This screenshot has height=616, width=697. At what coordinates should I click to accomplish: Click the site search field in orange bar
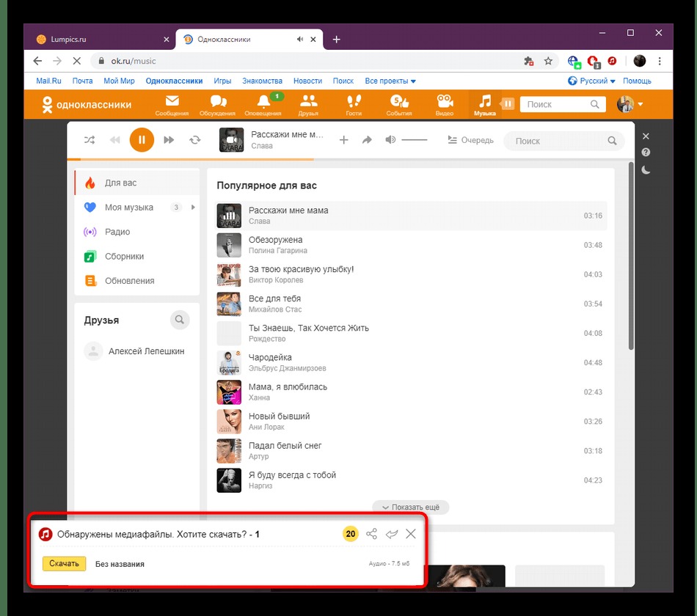pyautogui.click(x=563, y=104)
